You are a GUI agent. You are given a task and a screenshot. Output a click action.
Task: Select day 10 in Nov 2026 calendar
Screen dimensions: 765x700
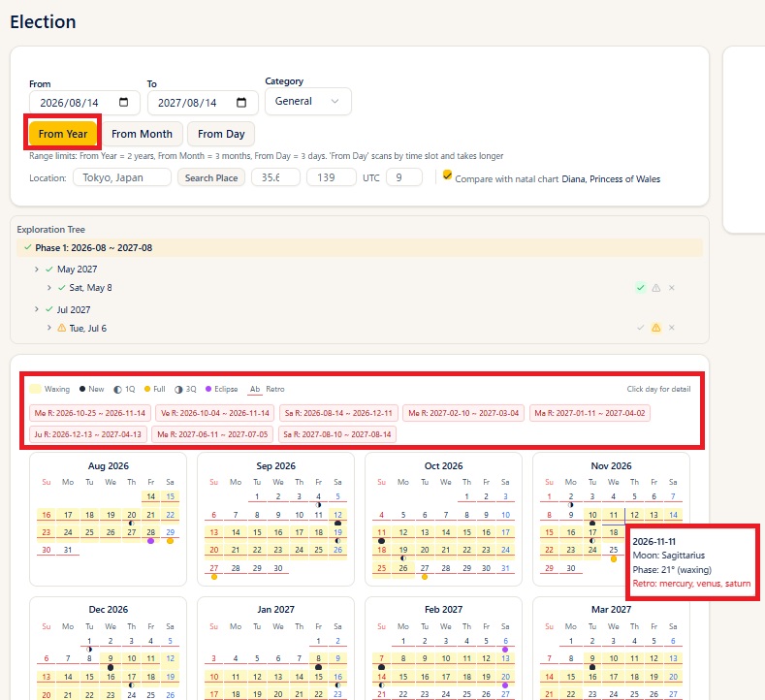tap(592, 515)
